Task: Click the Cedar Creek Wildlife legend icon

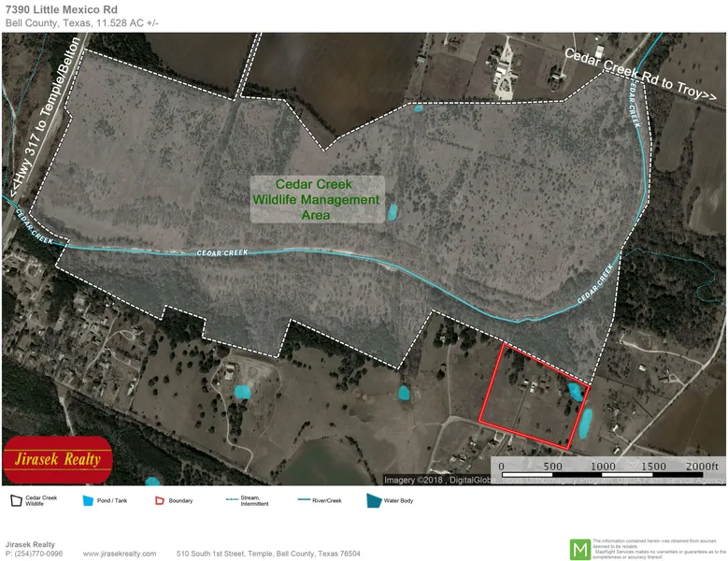Action: (x=15, y=500)
